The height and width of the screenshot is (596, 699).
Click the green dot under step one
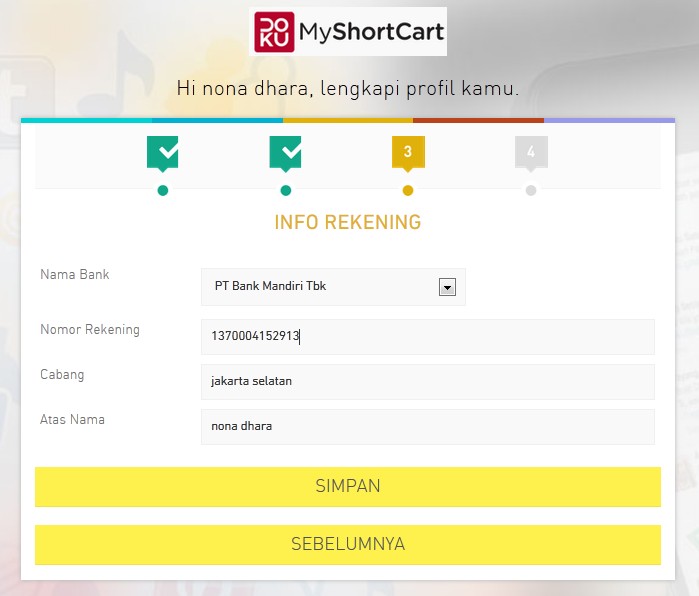click(x=163, y=191)
